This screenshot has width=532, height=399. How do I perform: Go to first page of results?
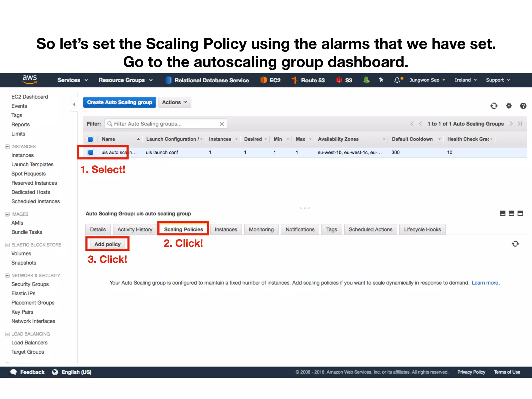[x=411, y=124]
